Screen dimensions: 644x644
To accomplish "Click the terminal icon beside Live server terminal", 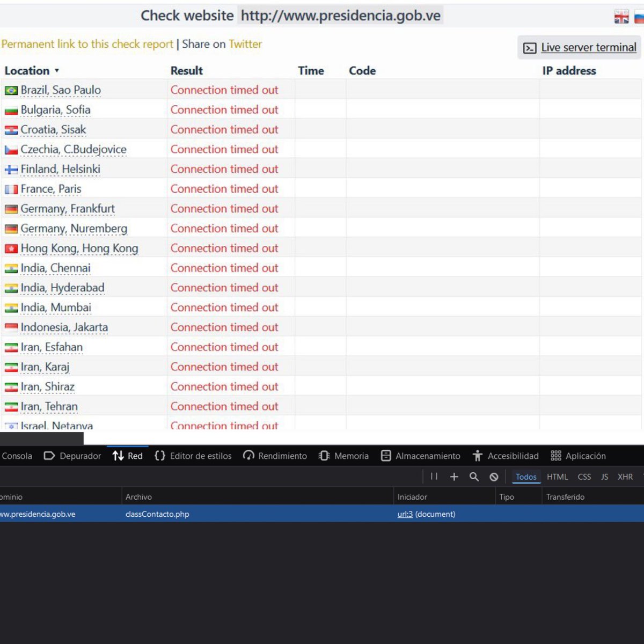I will (x=530, y=48).
